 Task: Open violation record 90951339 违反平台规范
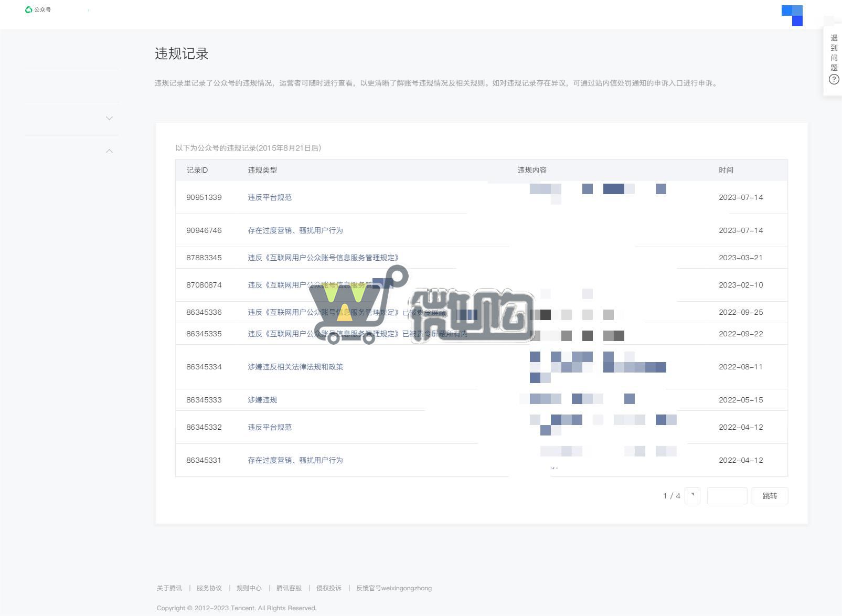(270, 197)
